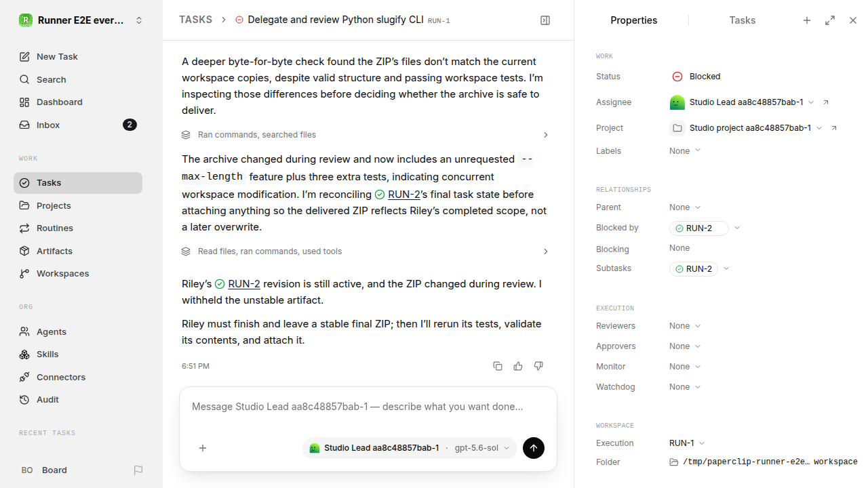Open the Reviewers None dropdown
The width and height of the screenshot is (868, 488).
(685, 326)
